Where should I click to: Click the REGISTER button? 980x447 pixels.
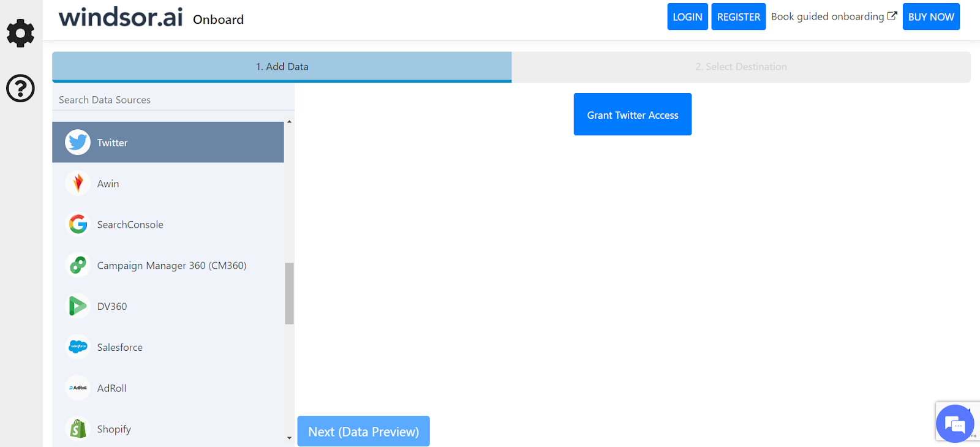point(738,17)
